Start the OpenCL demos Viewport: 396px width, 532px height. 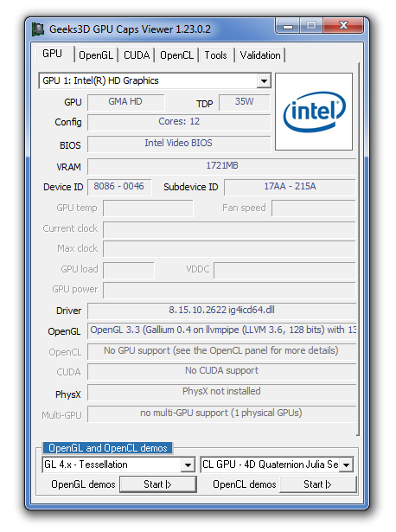[x=317, y=484]
